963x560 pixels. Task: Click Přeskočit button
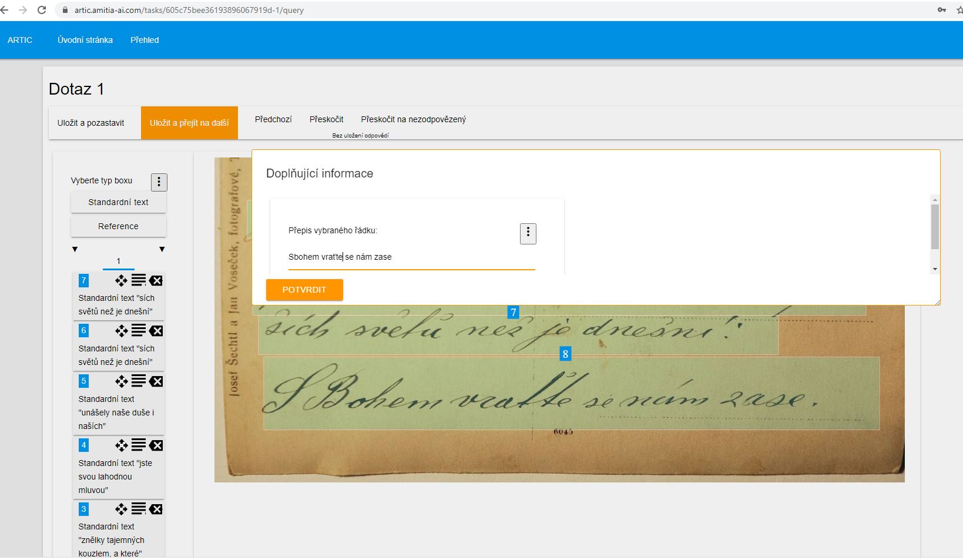[327, 119]
